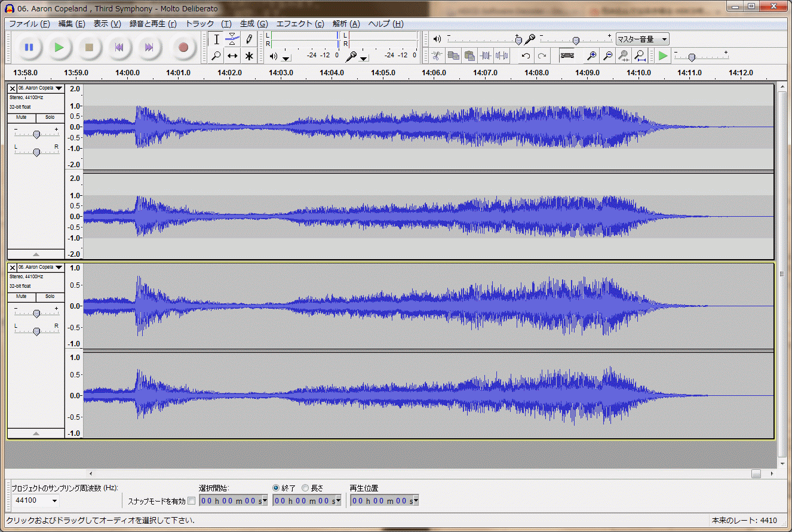Enable the スナップモードを有効 checkbox
The height and width of the screenshot is (532, 792).
[191, 501]
